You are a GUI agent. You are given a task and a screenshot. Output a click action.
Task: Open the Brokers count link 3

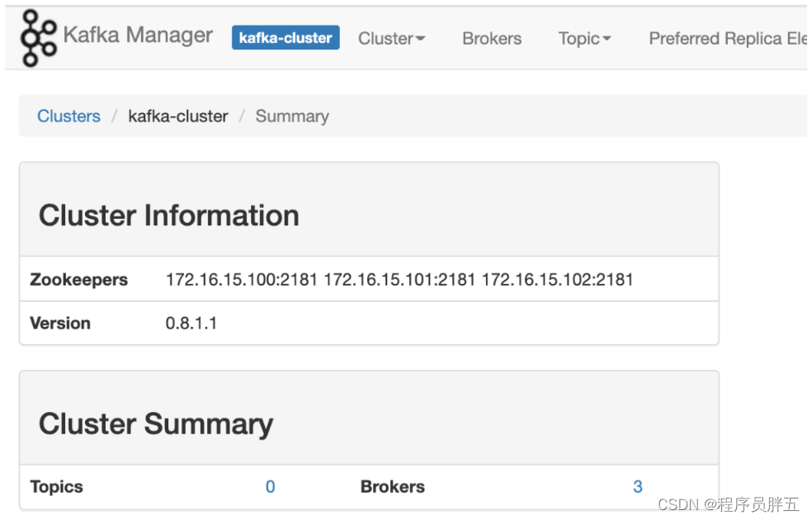point(638,486)
